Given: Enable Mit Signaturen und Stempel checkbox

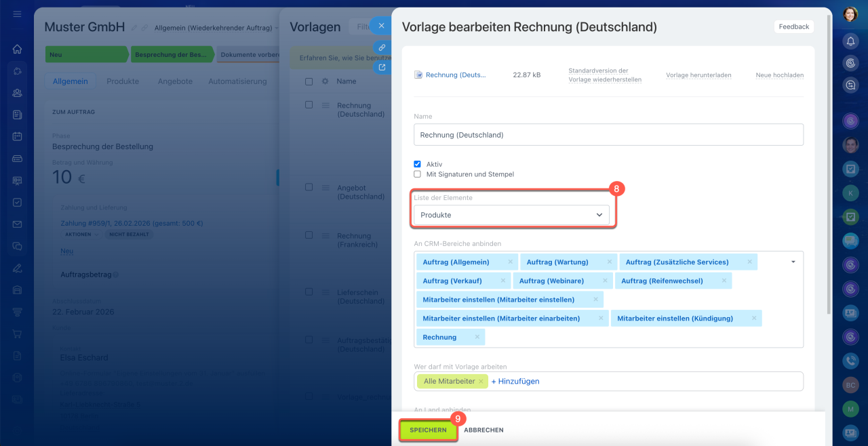Looking at the screenshot, I should coord(418,174).
